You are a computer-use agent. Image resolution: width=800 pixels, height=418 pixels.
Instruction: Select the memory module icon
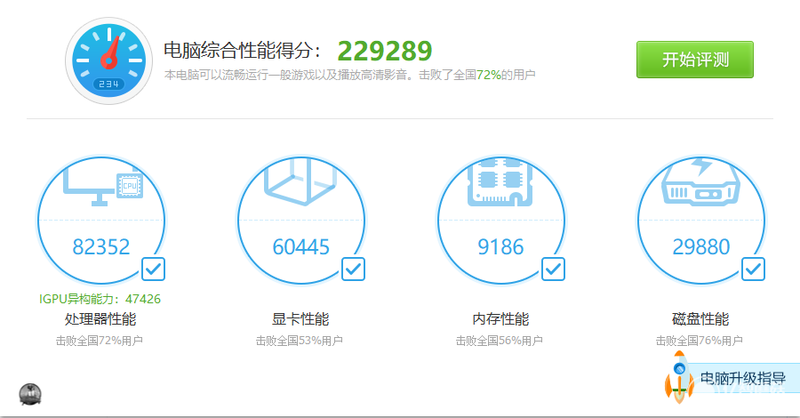pyautogui.click(x=500, y=182)
